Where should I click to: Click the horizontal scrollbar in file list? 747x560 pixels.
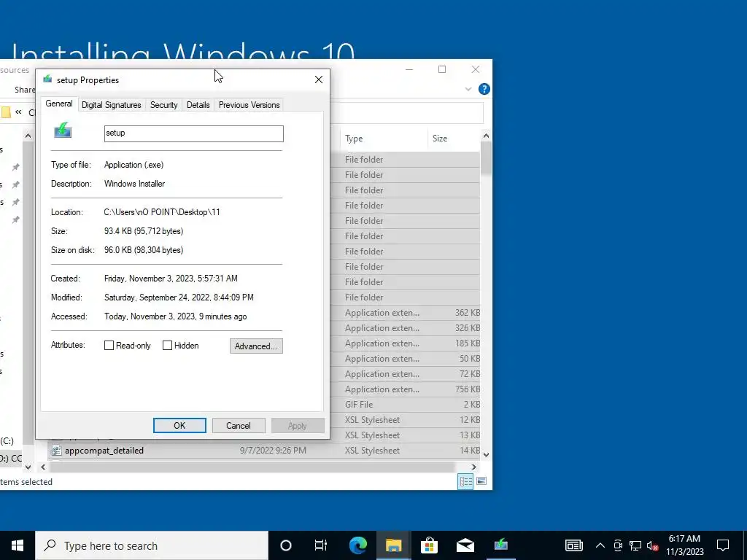coord(252,467)
